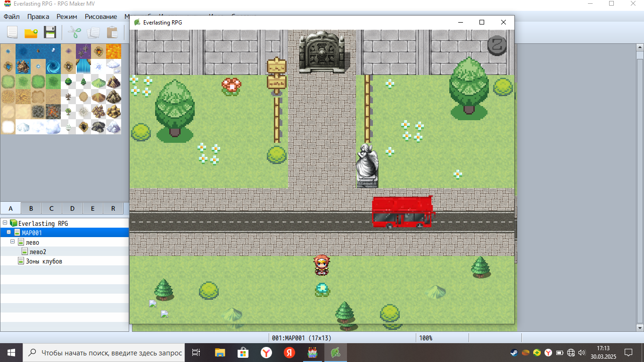Viewport: 644px width, 362px height.
Task: Click the round Z button in game window
Action: click(497, 45)
